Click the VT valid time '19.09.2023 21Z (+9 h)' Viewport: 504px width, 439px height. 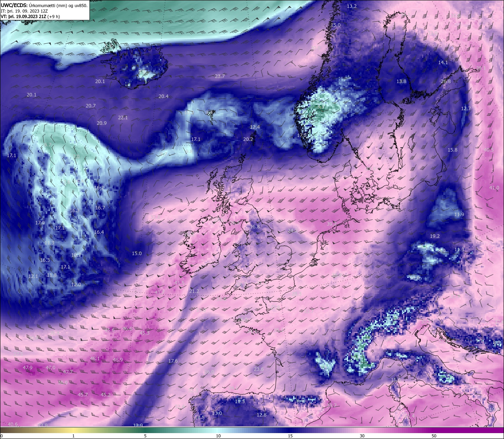click(31, 17)
